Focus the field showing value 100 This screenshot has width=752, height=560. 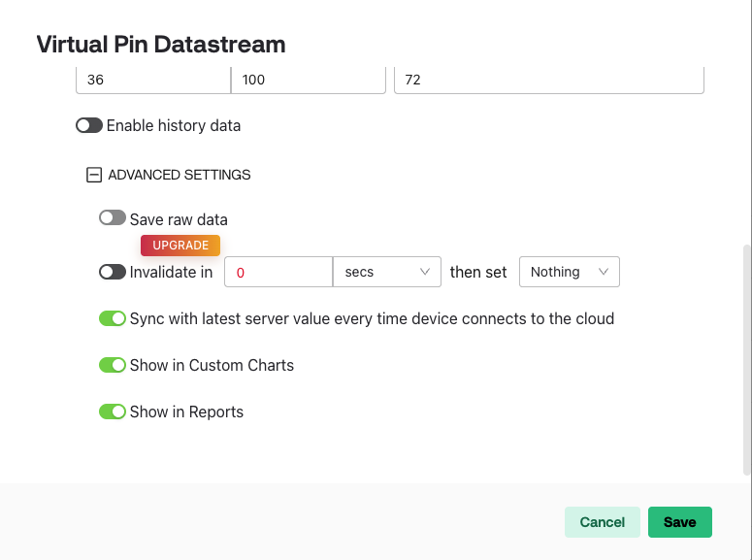[x=308, y=80]
